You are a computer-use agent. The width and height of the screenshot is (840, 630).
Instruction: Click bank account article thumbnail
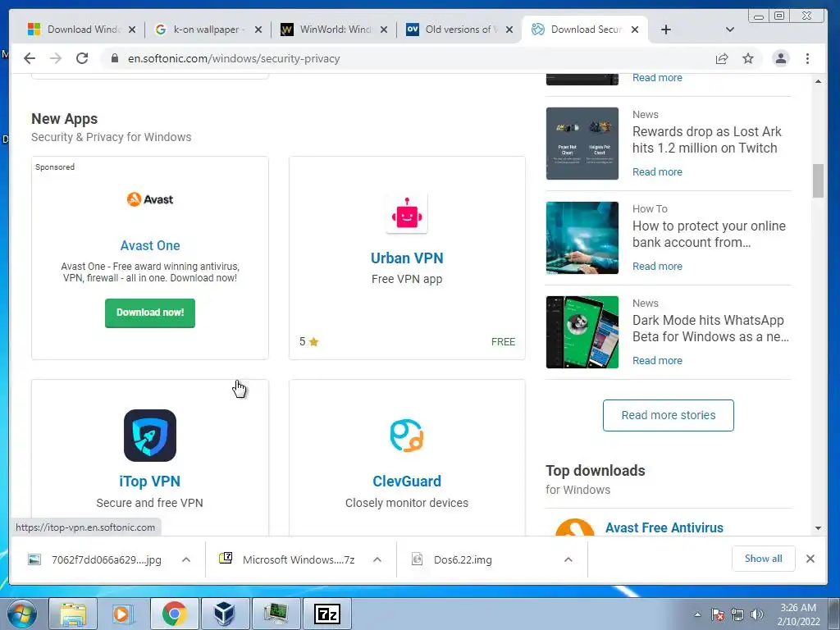582,238
